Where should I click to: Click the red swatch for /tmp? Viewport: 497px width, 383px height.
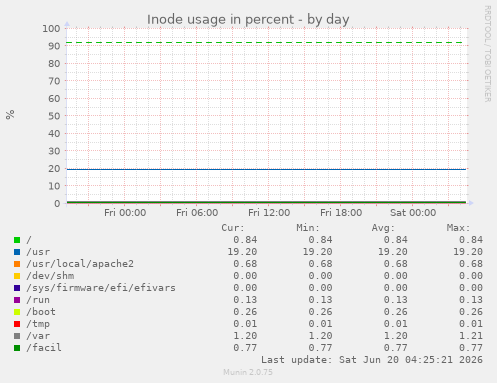(x=17, y=324)
